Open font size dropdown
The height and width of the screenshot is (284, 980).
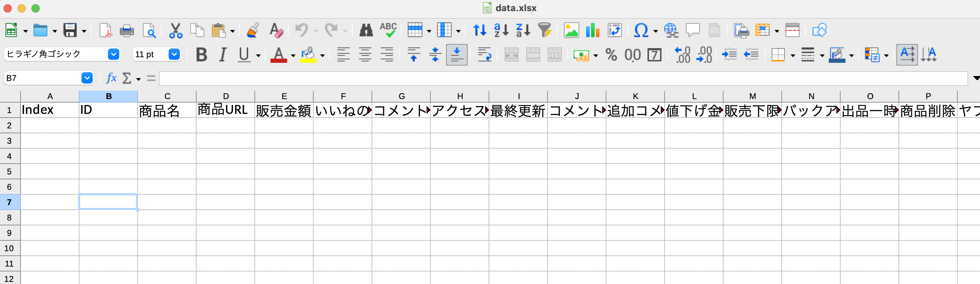[x=174, y=54]
